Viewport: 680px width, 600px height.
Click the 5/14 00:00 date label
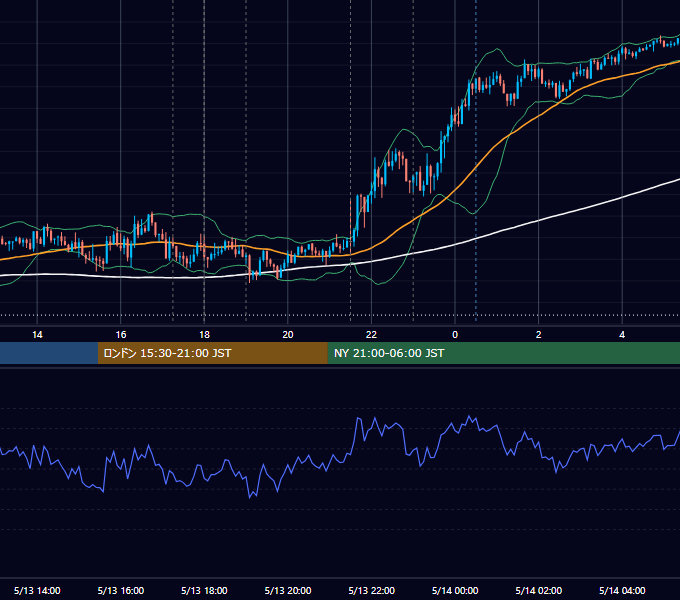[455, 590]
